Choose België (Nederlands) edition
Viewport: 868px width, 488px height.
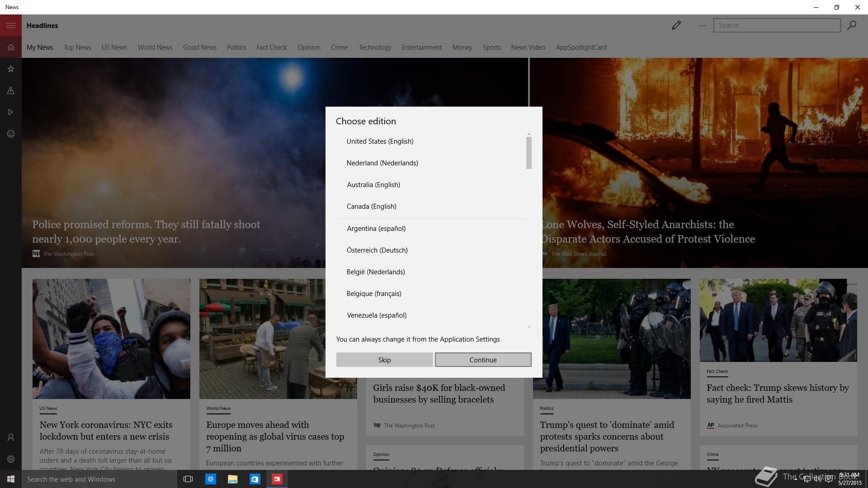(x=431, y=272)
